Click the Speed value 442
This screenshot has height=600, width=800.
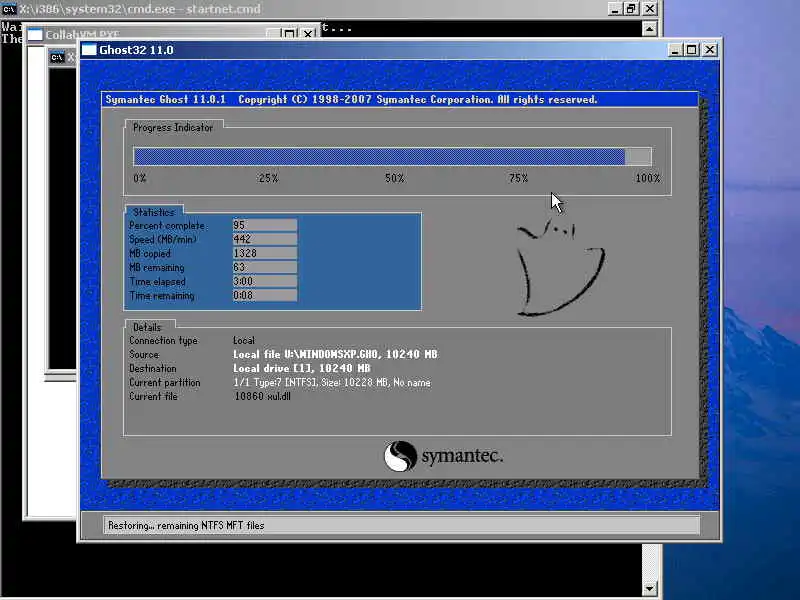click(264, 239)
